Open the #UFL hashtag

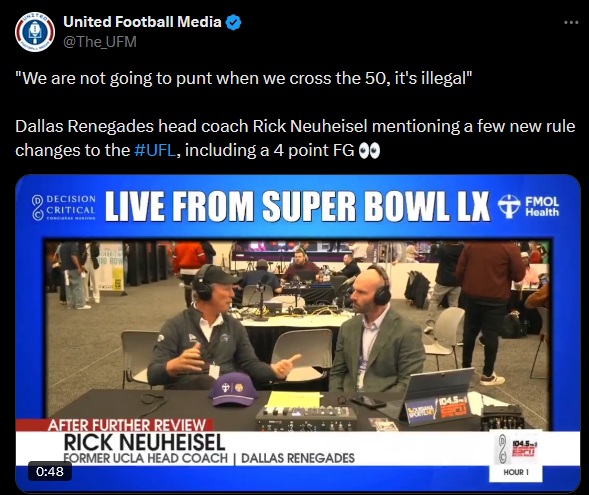coord(155,150)
